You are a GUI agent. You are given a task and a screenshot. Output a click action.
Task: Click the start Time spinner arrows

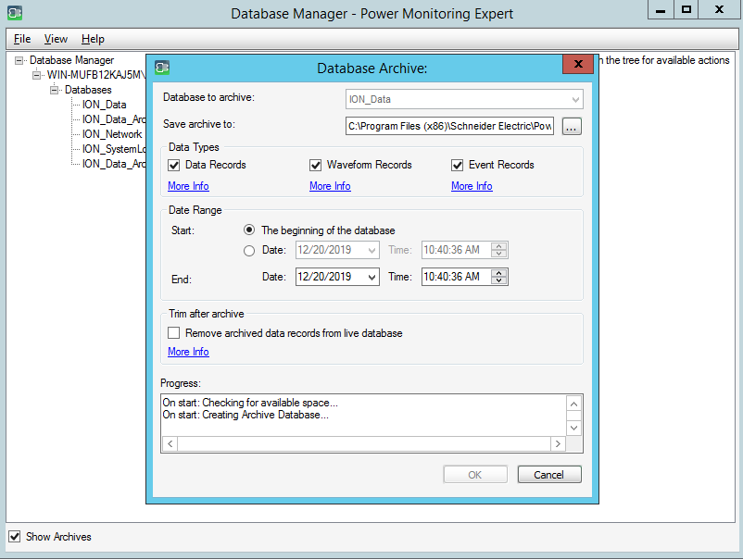[499, 250]
